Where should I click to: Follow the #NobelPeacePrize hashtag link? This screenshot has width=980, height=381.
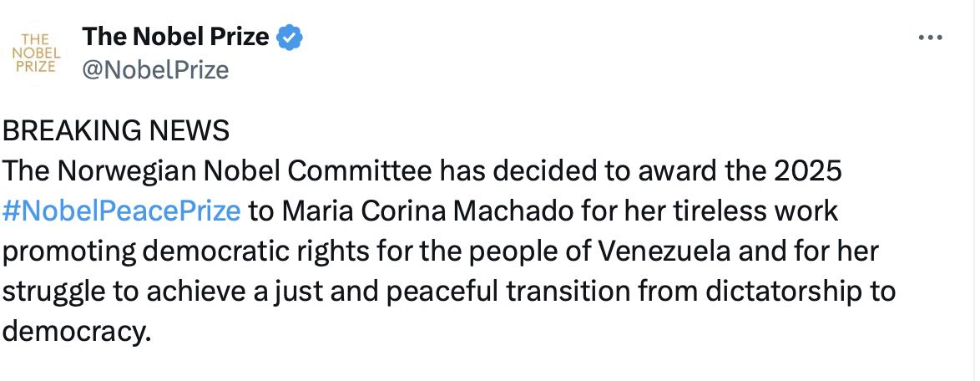(x=122, y=211)
